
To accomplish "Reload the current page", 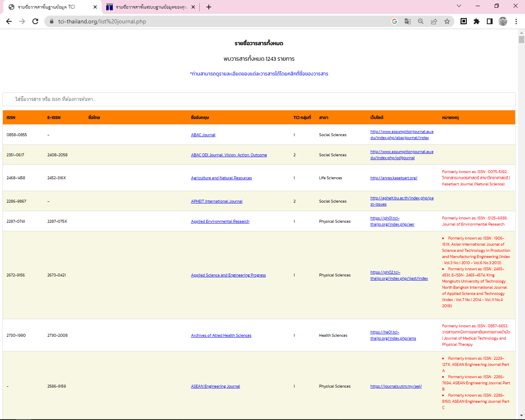I will (35, 21).
